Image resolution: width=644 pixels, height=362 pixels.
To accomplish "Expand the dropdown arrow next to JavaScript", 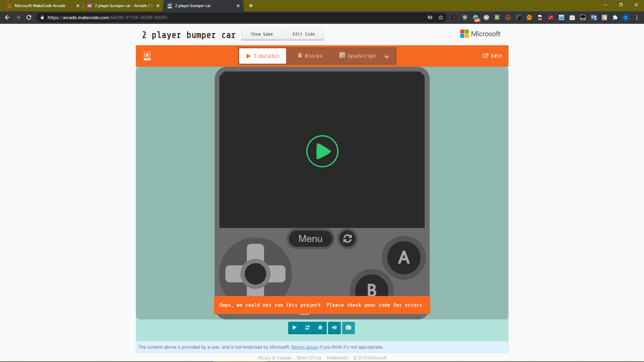I will click(x=387, y=56).
